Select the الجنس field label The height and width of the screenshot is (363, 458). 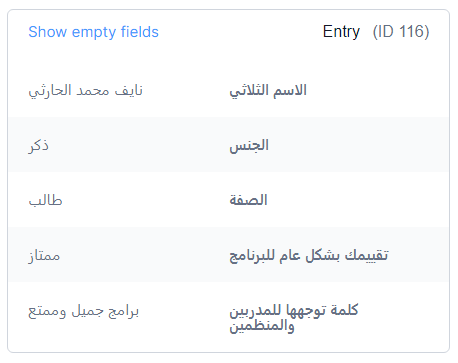249,146
